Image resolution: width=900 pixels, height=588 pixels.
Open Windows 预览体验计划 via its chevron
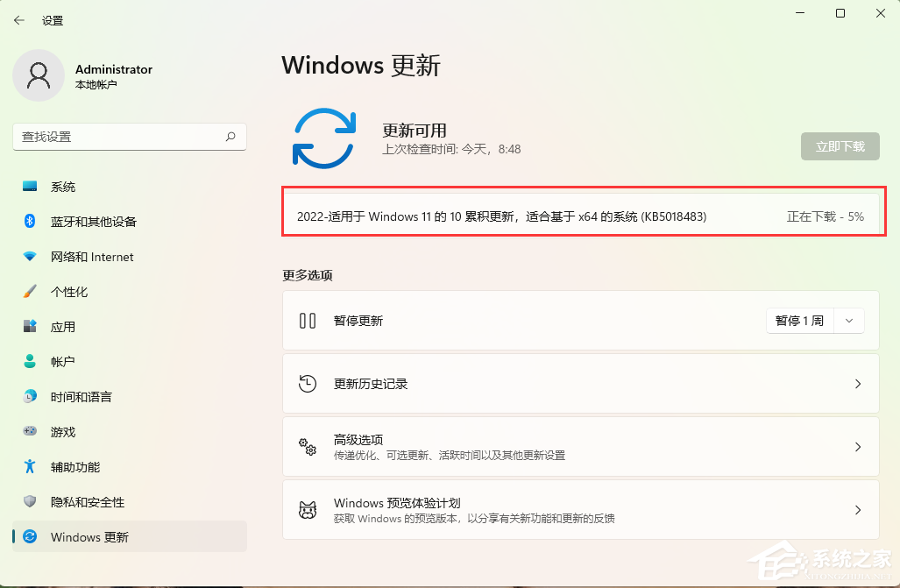point(857,510)
